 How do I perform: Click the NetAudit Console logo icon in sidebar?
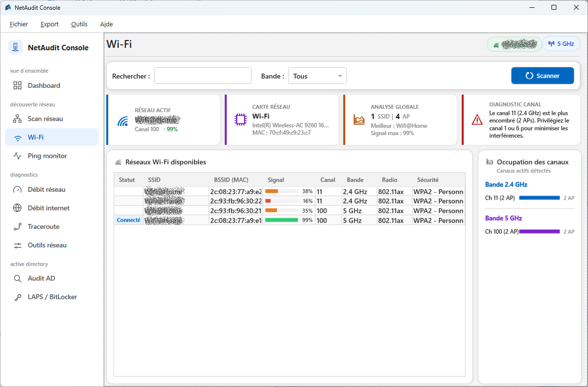(x=16, y=47)
